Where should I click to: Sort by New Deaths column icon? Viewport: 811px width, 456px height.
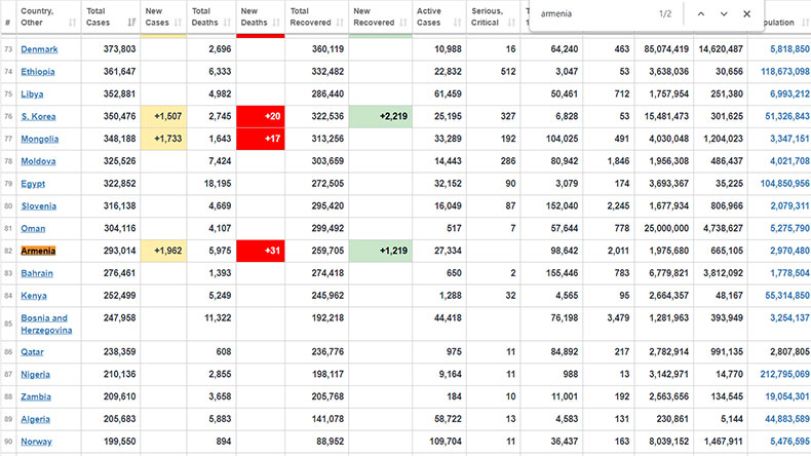pos(276,22)
